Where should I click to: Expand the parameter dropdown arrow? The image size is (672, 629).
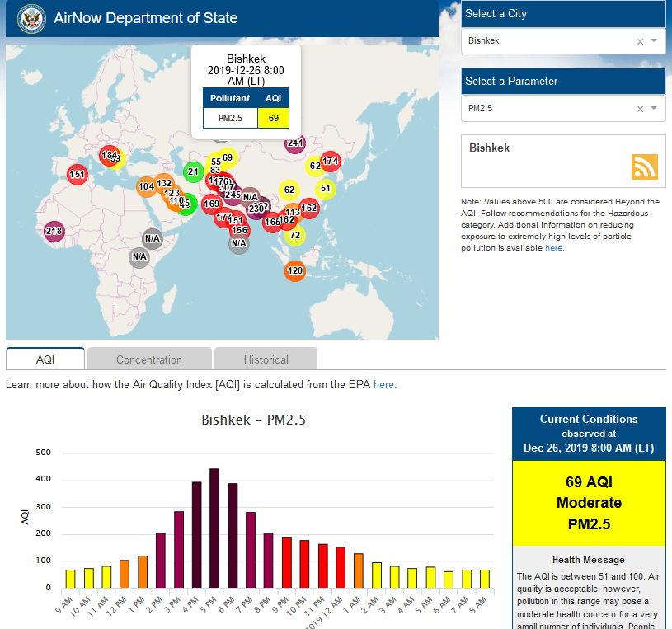pyautogui.click(x=654, y=109)
